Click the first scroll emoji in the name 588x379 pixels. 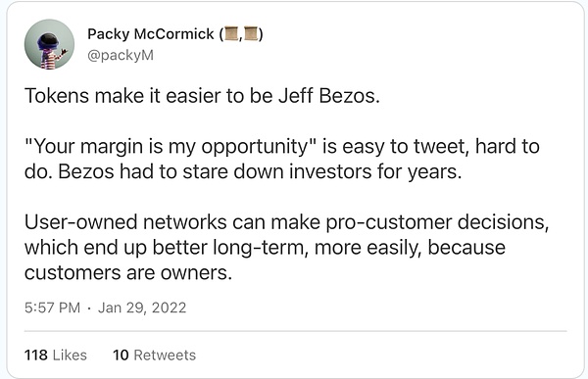230,33
